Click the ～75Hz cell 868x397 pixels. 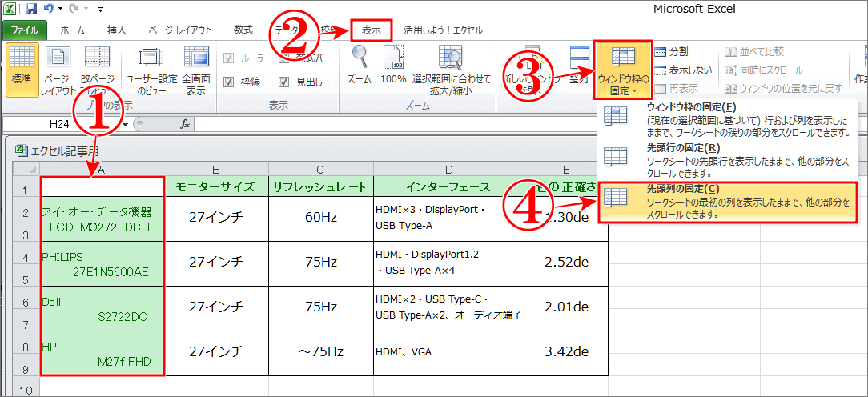[321, 351]
